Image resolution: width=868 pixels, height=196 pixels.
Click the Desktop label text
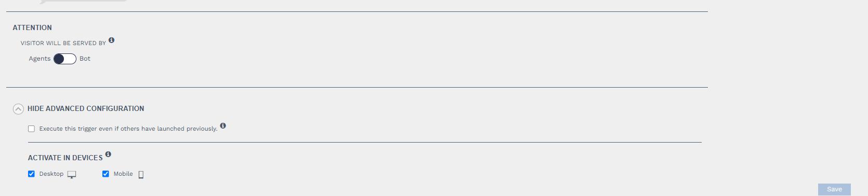51,174
